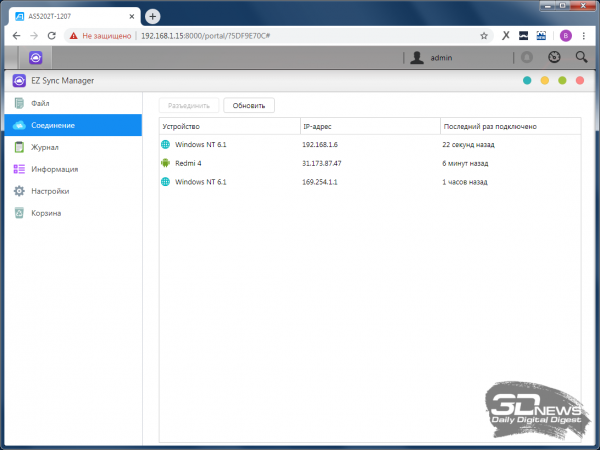
Task: Click the Обновить refresh button
Action: coord(249,105)
